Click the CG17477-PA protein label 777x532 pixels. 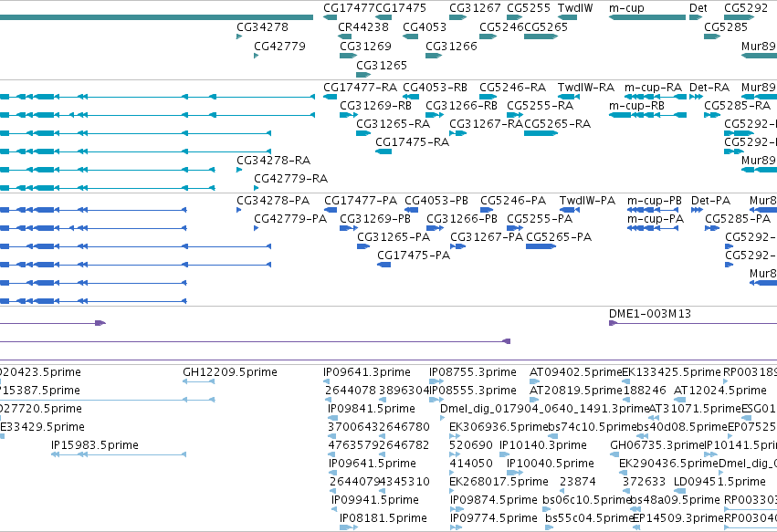point(361,201)
